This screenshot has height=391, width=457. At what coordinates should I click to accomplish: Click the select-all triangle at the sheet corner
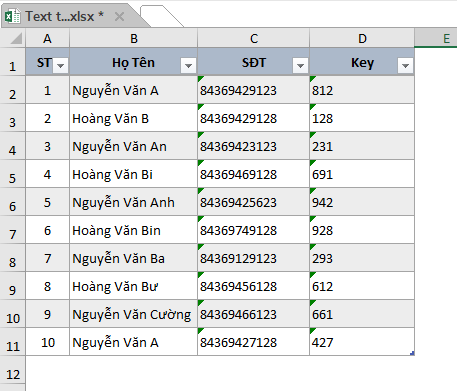click(16, 38)
